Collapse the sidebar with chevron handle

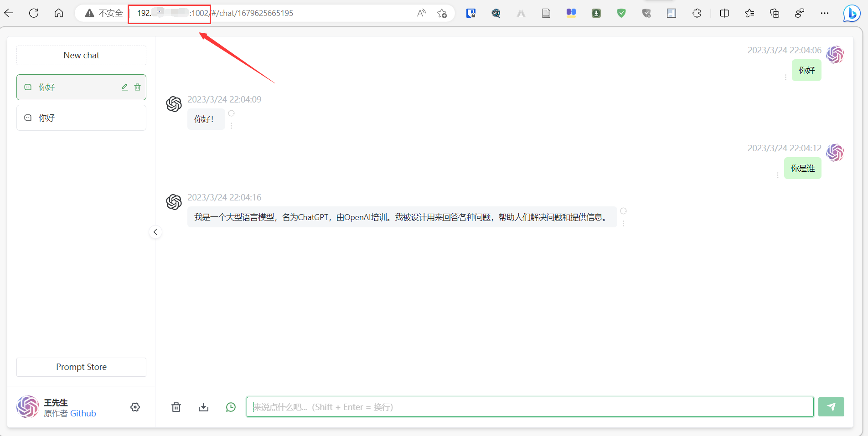pyautogui.click(x=155, y=232)
